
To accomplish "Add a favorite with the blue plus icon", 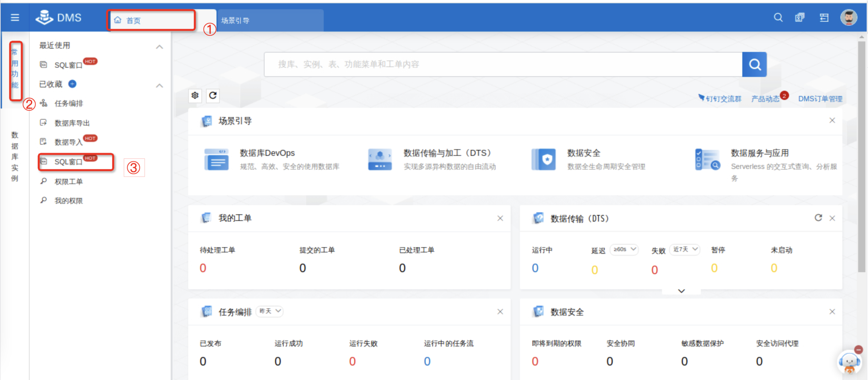I will click(x=72, y=84).
